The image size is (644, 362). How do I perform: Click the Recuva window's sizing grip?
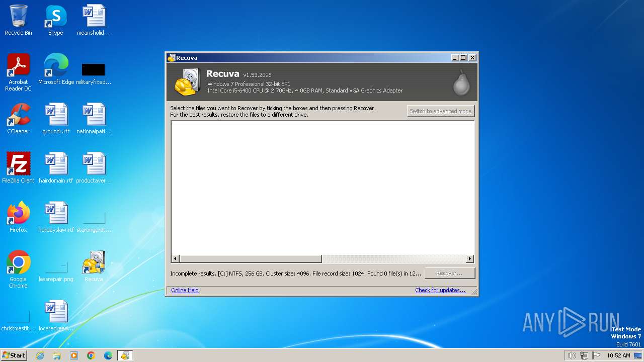(x=474, y=292)
